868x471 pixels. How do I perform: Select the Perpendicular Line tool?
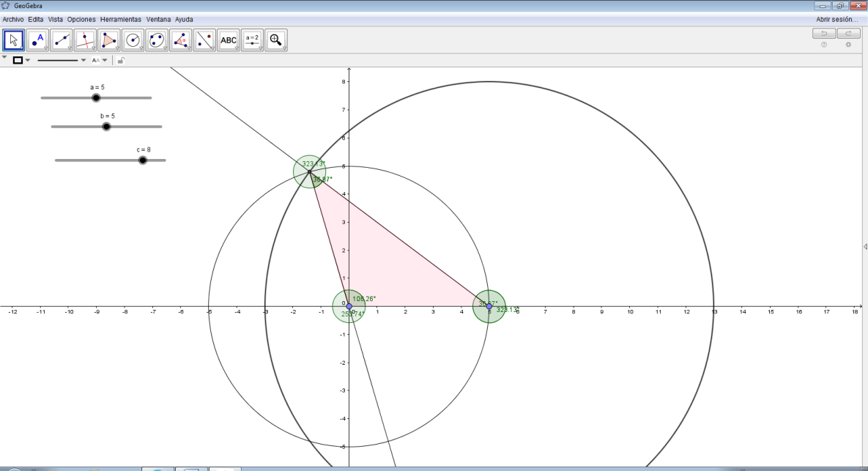tap(85, 40)
